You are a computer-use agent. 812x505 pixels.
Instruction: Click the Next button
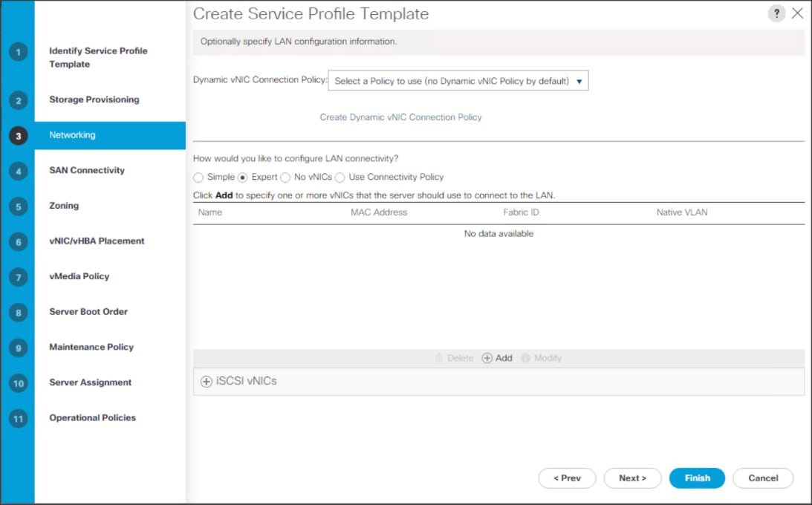coord(632,478)
